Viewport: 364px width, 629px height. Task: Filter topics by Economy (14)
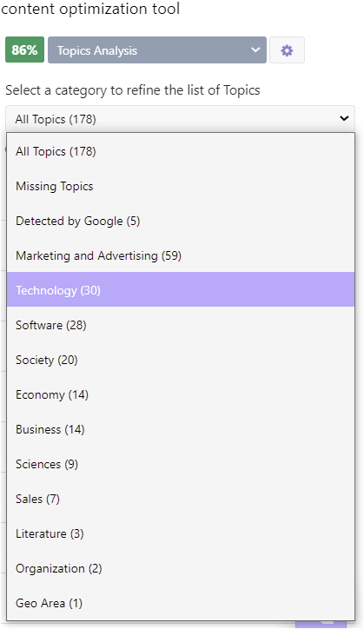coord(181,394)
